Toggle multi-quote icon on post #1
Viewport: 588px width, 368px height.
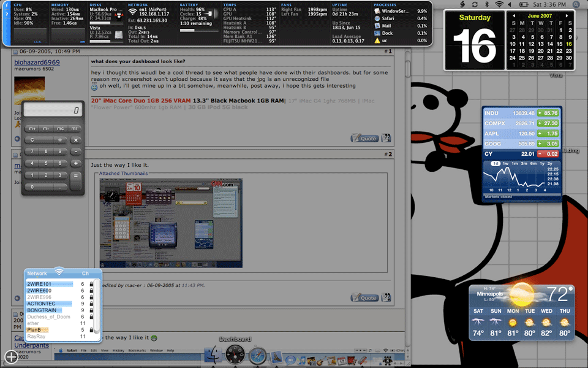(386, 138)
